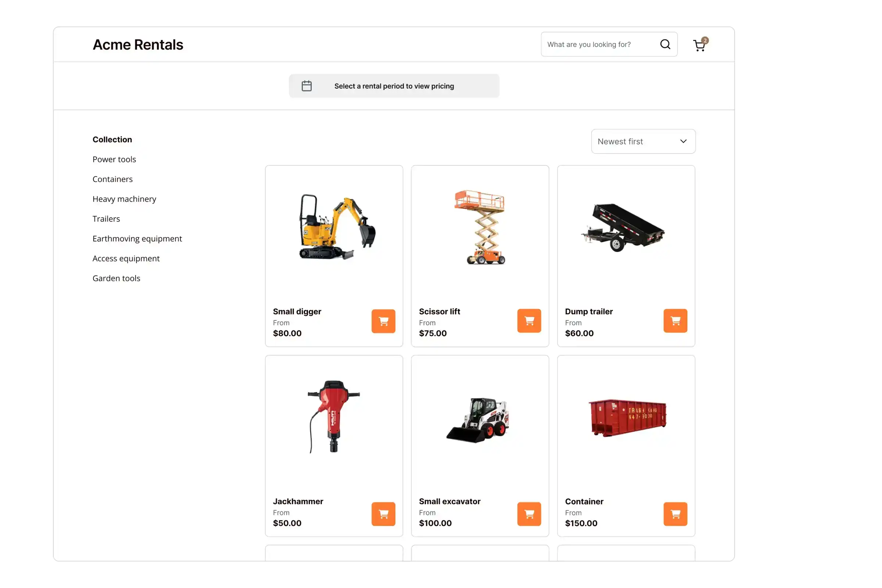Browse the Containers collection

click(x=112, y=179)
